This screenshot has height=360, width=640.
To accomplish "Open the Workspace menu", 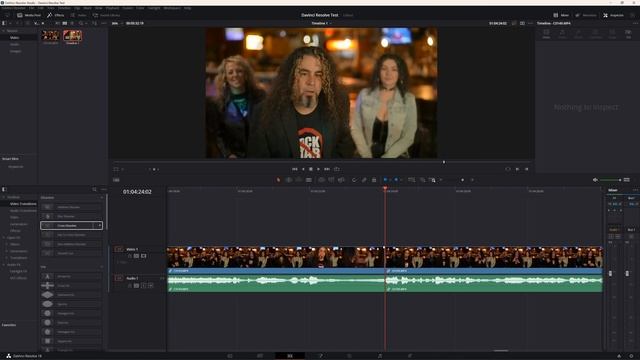I will pyautogui.click(x=172, y=8).
